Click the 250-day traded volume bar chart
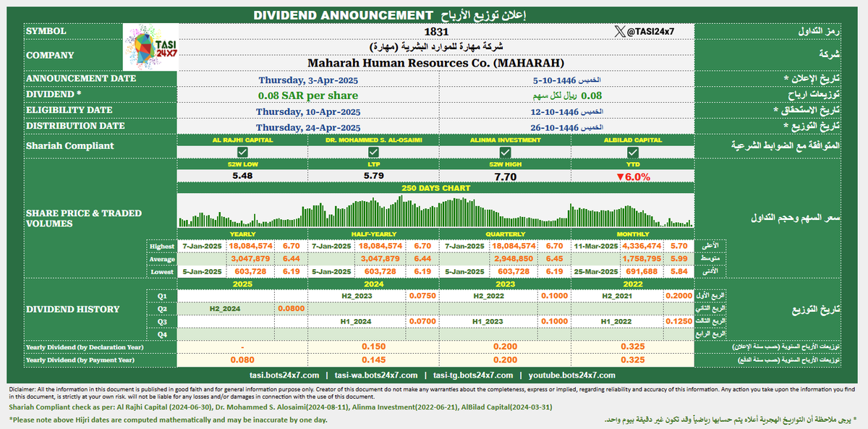 pyautogui.click(x=436, y=213)
